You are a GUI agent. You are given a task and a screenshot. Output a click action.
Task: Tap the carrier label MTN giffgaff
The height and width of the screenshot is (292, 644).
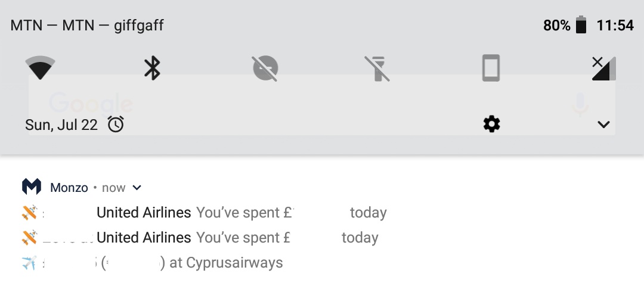87,26
